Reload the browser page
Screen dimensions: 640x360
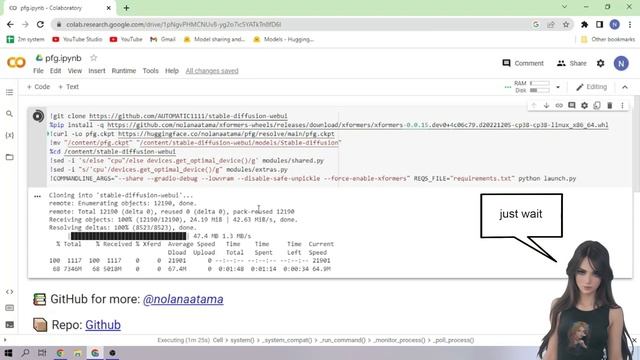(x=40, y=24)
